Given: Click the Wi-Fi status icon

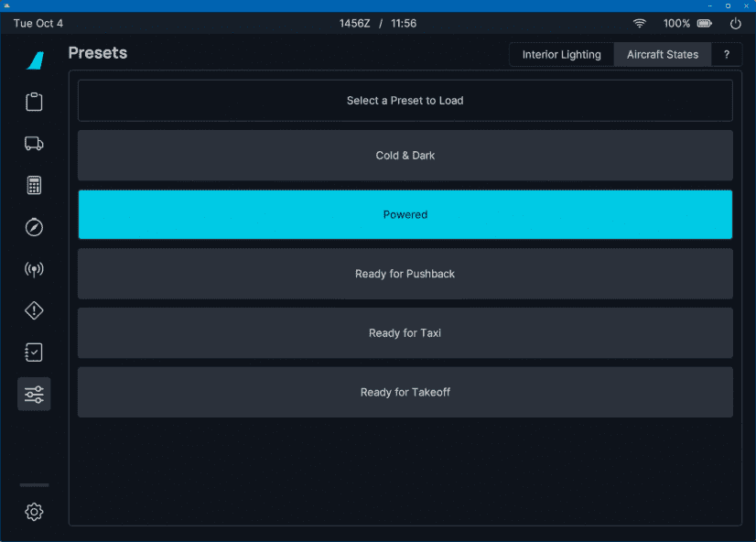Looking at the screenshot, I should (639, 23).
